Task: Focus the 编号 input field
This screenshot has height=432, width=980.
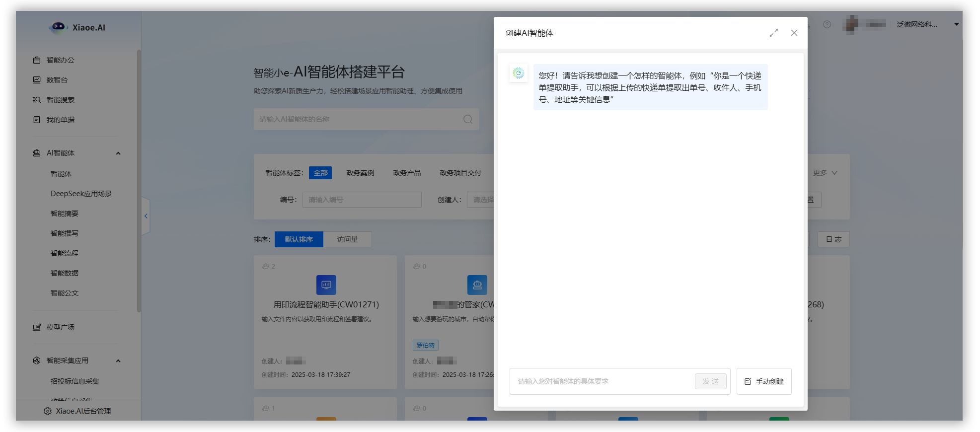Action: [x=362, y=200]
